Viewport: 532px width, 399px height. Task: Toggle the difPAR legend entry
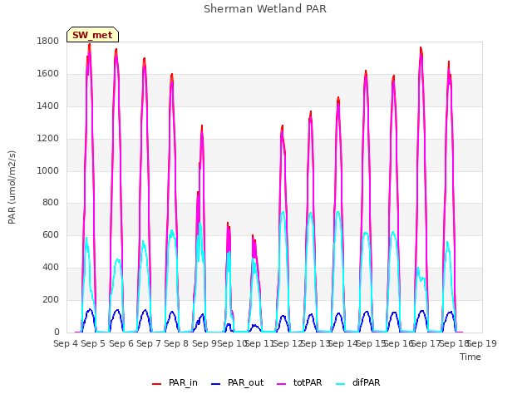click(358, 382)
